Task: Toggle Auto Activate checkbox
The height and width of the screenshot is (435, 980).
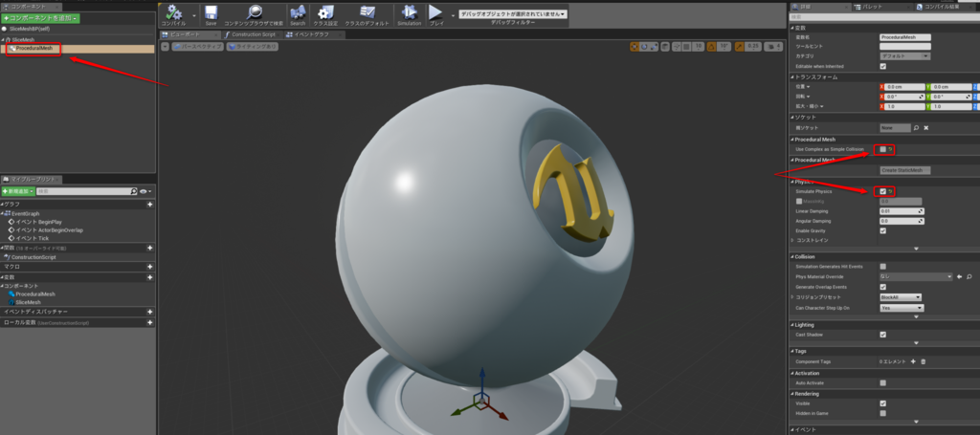Action: (x=883, y=382)
